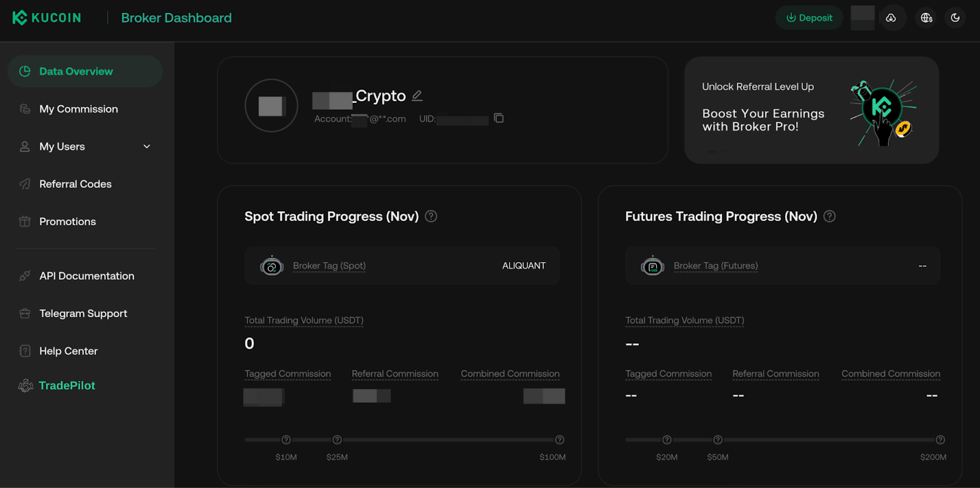Open the Futures Trading Progress help icon
Image resolution: width=980 pixels, height=488 pixels.
[x=829, y=216]
